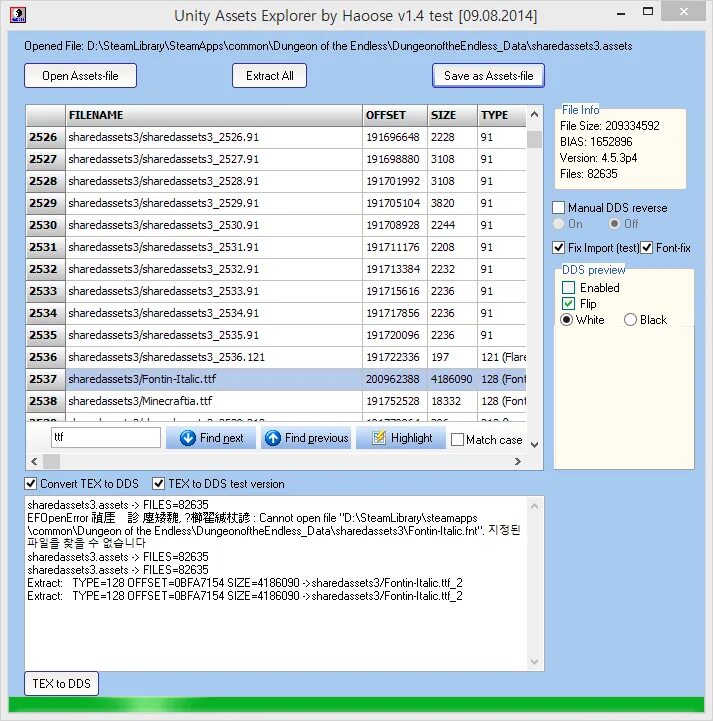713x721 pixels.
Task: Click the TEX to DDS button
Action: click(61, 684)
